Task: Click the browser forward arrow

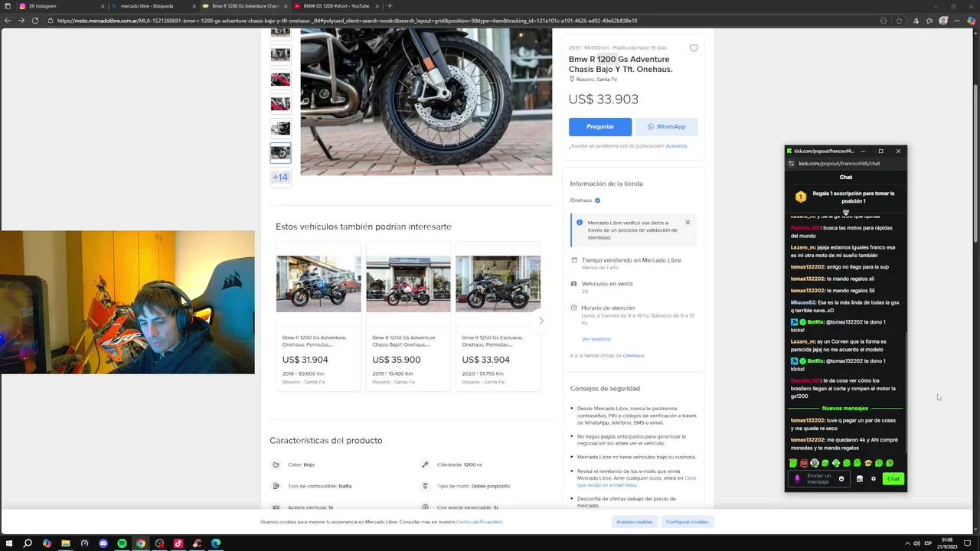Action: [x=21, y=21]
